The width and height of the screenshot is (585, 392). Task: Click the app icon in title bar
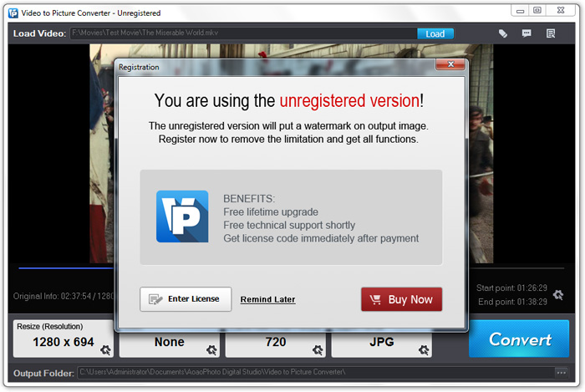(13, 13)
